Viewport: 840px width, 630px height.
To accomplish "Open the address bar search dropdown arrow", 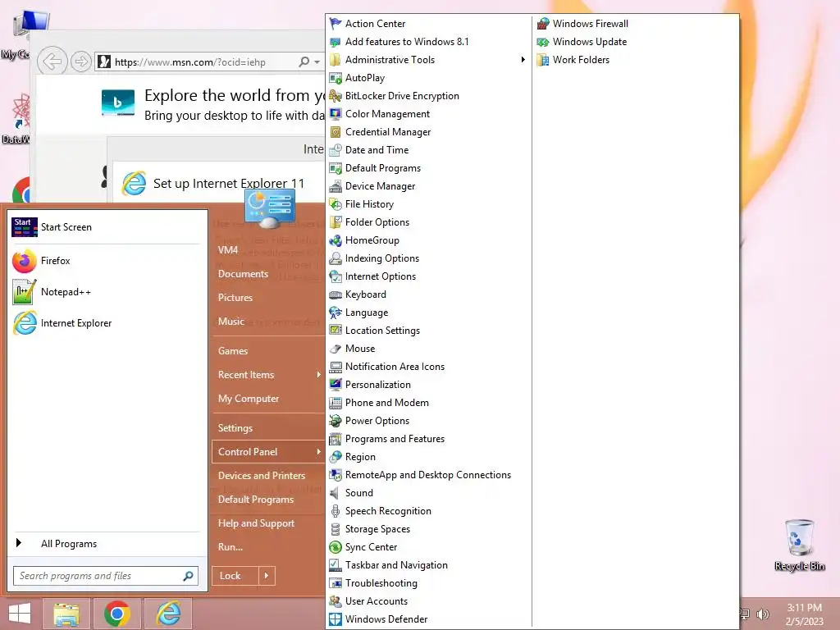I will click(317, 62).
